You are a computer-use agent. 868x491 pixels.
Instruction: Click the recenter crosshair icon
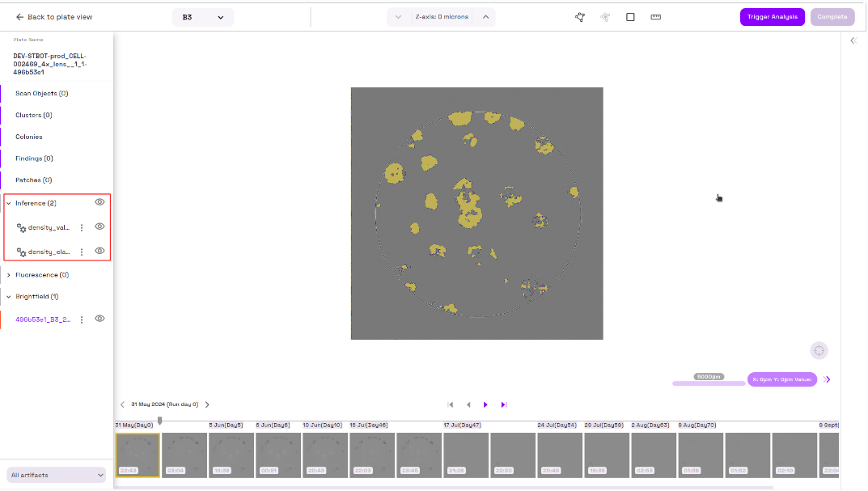point(819,350)
